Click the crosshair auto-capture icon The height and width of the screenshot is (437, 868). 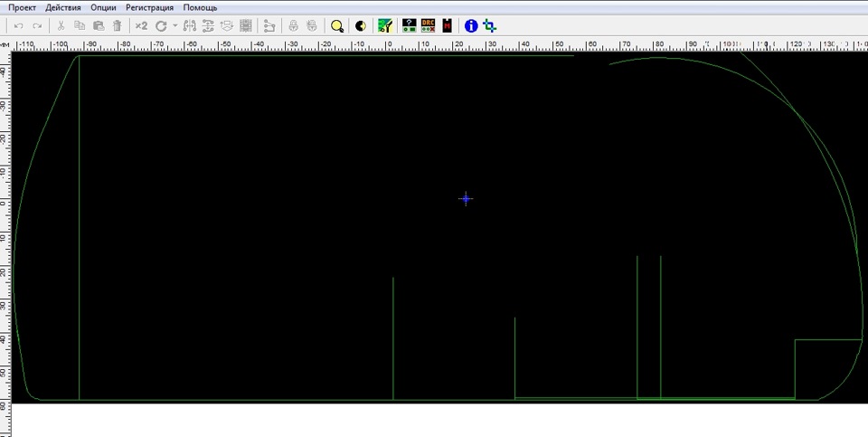(x=489, y=26)
